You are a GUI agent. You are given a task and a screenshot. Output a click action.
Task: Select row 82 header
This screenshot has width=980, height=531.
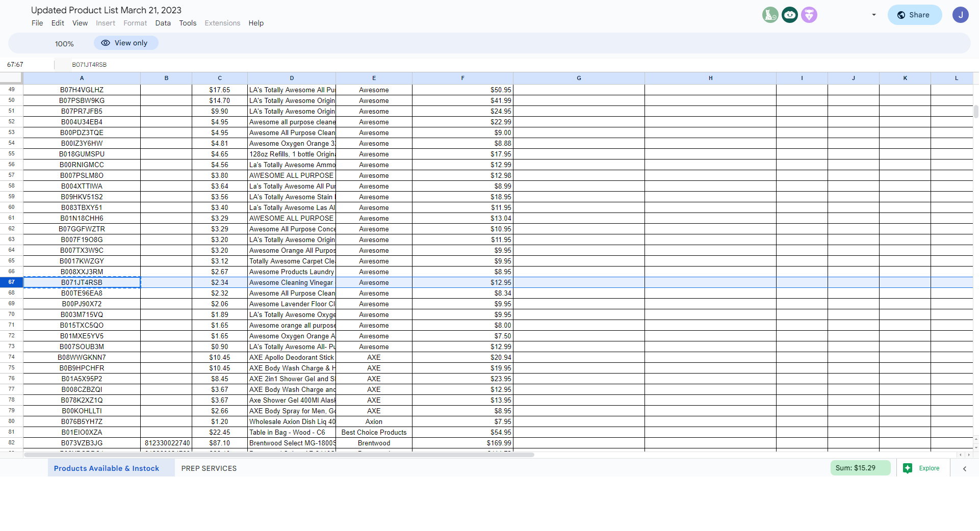pos(11,443)
